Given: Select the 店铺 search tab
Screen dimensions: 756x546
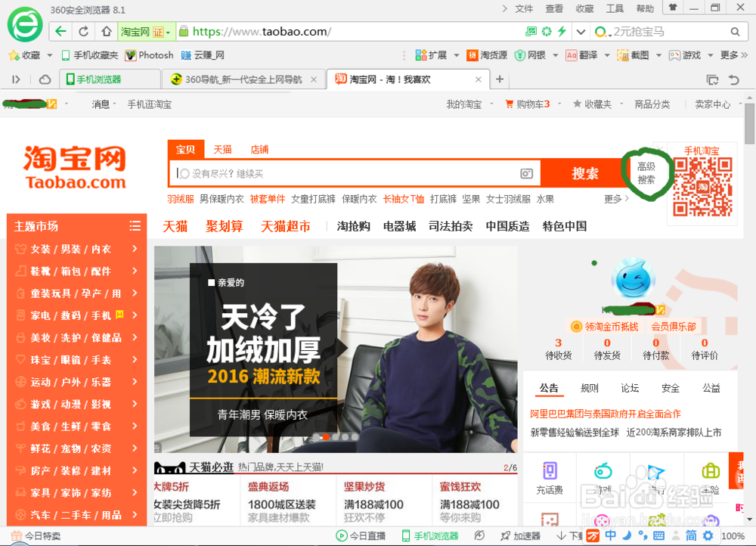Looking at the screenshot, I should (259, 150).
